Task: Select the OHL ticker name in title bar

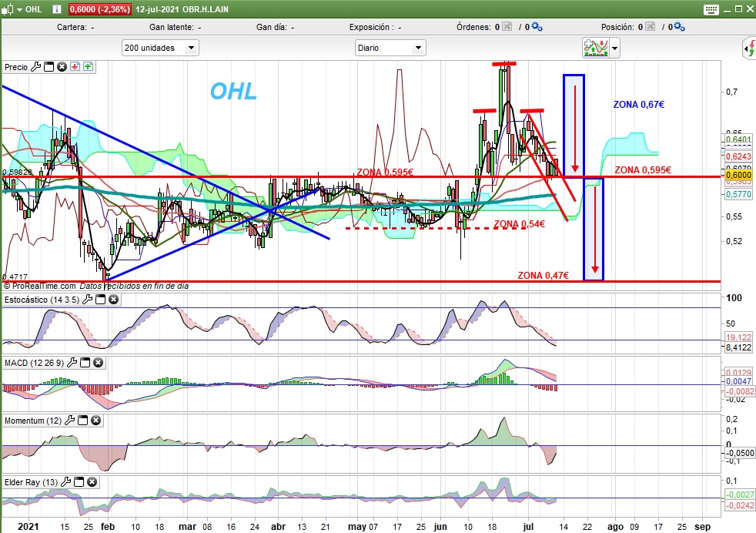Action: [x=33, y=9]
